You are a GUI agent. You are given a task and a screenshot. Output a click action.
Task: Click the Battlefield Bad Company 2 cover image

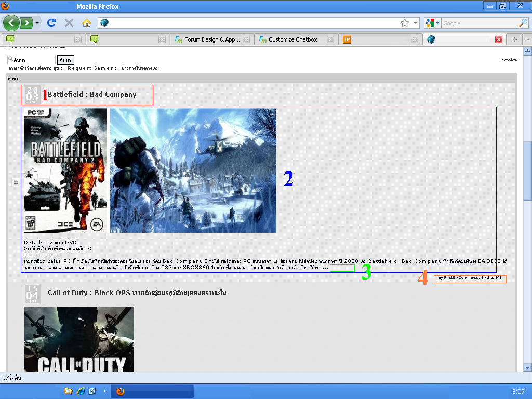65,170
